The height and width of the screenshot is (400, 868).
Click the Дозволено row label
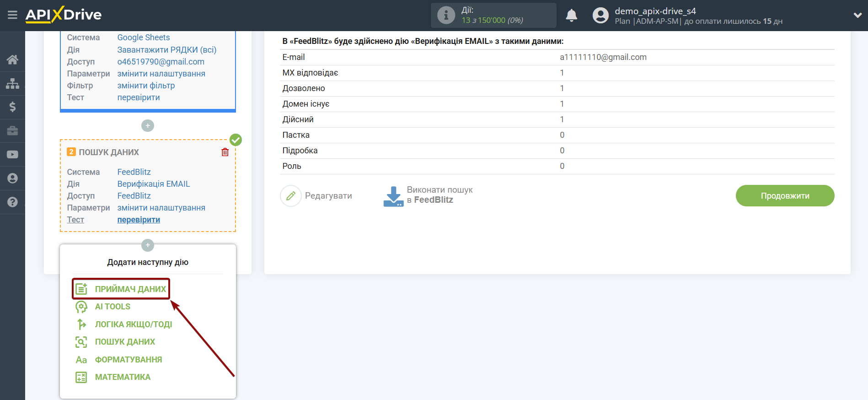pyautogui.click(x=304, y=88)
